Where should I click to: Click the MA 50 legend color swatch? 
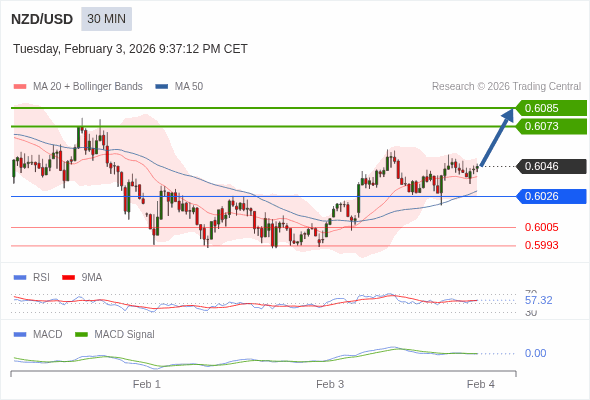[x=162, y=87]
